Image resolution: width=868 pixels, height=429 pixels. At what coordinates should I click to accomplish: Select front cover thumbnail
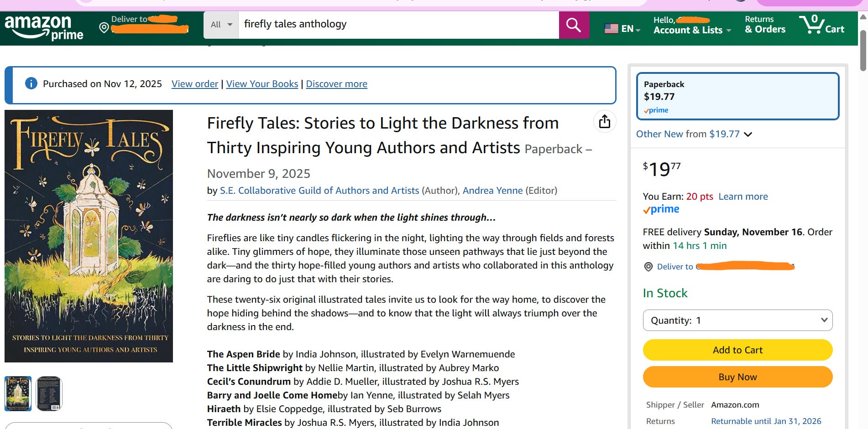pos(18,393)
